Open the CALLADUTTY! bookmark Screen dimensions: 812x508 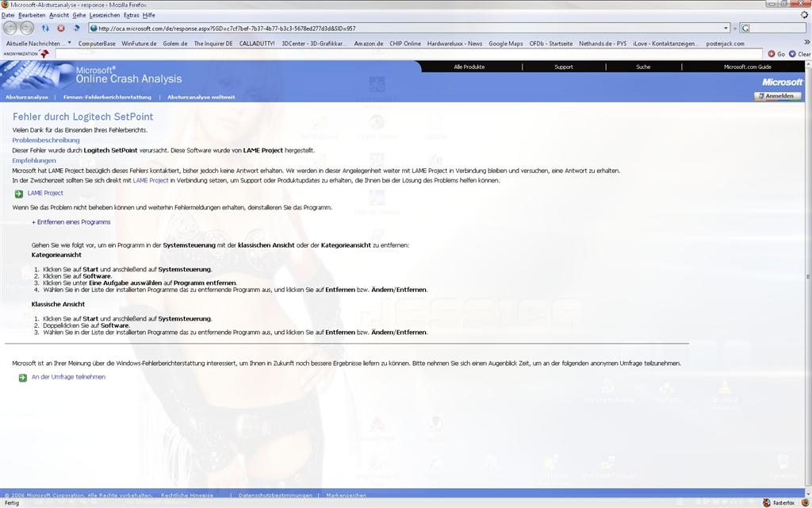pos(257,44)
